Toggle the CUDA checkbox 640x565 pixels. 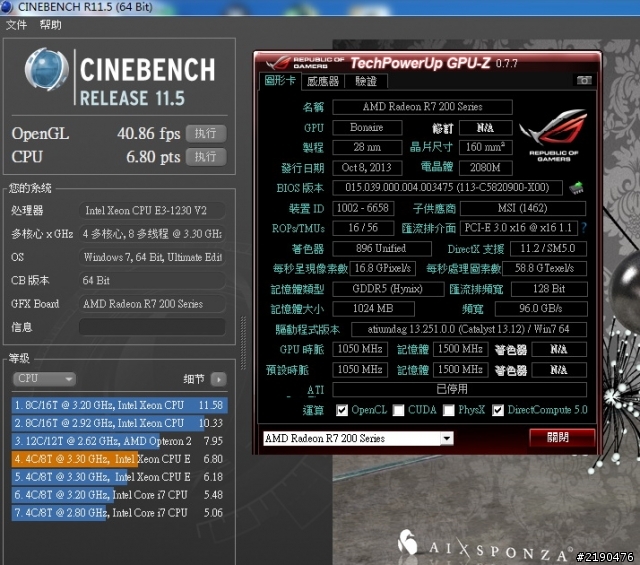pyautogui.click(x=399, y=410)
